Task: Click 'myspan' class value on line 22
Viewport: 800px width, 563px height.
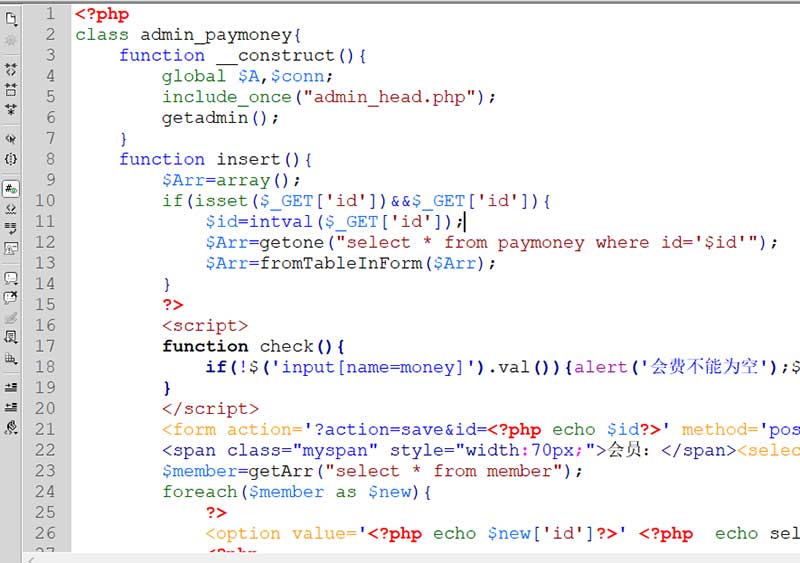Action: [335, 451]
